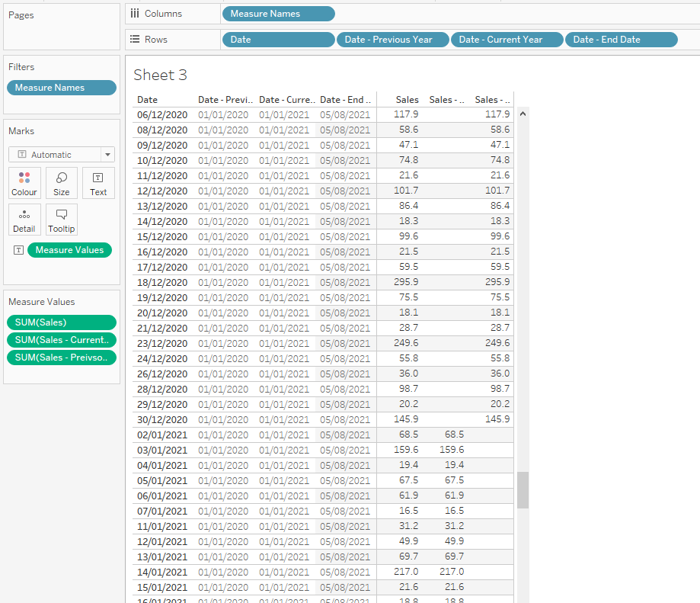Click the vertical scrollbar thumb

point(523,489)
